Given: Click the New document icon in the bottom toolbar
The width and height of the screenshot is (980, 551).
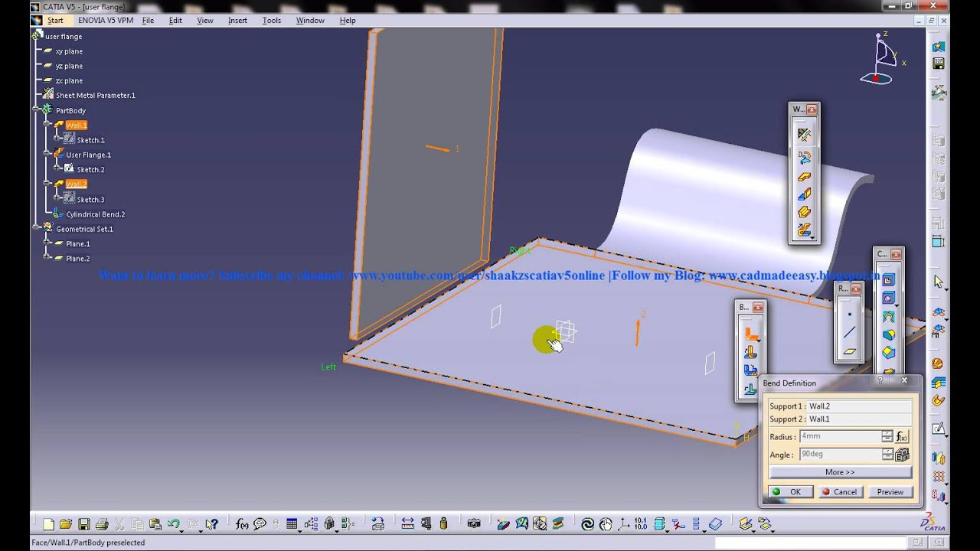Looking at the screenshot, I should click(x=48, y=524).
